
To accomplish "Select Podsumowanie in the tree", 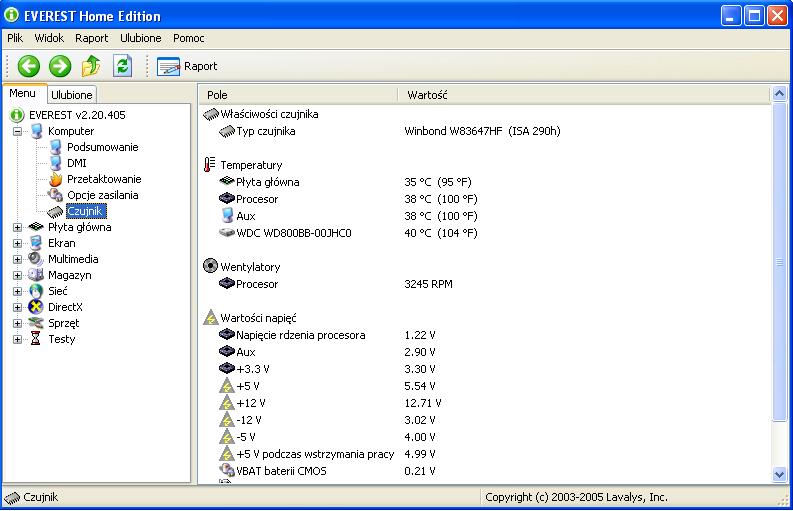I will 103,147.
